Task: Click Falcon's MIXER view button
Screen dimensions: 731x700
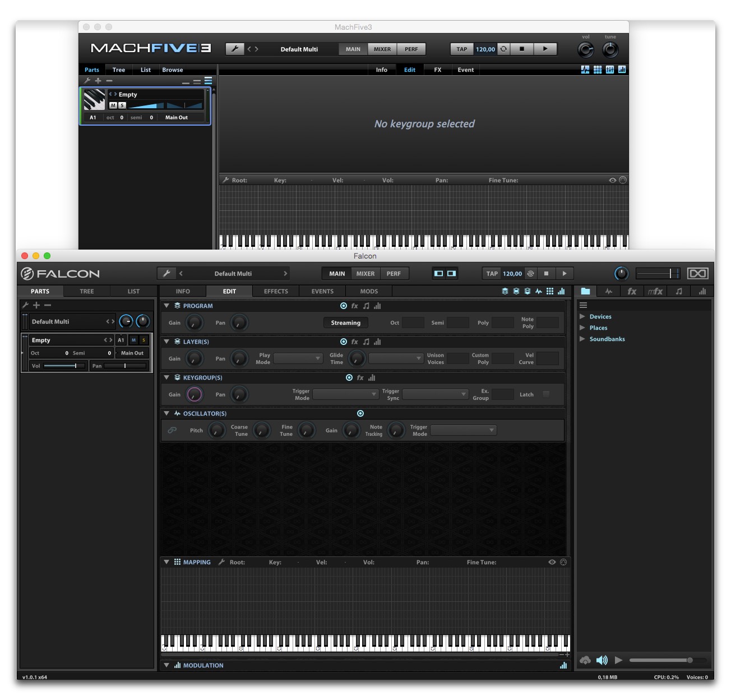Action: coord(365,274)
